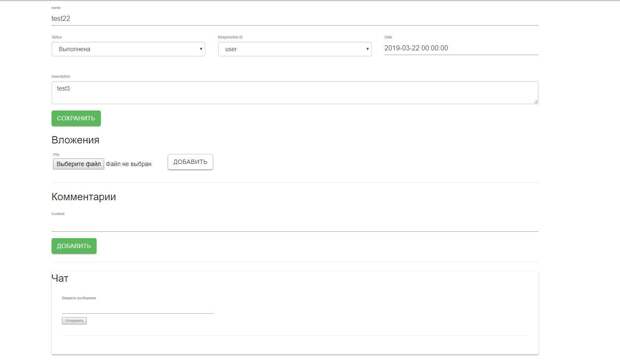Click the Комментарии section heading
The width and height of the screenshot is (620, 362).
pos(83,197)
